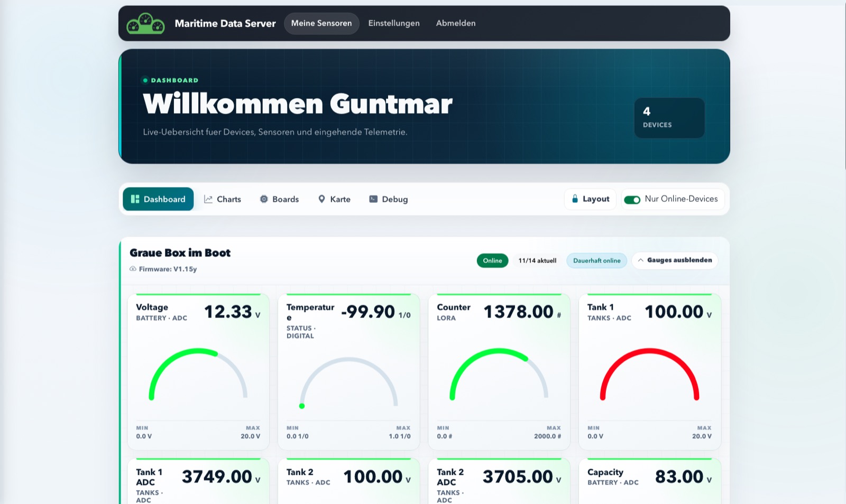Click the Temperature max value 1.0 1/0
The width and height of the screenshot is (846, 504).
400,436
